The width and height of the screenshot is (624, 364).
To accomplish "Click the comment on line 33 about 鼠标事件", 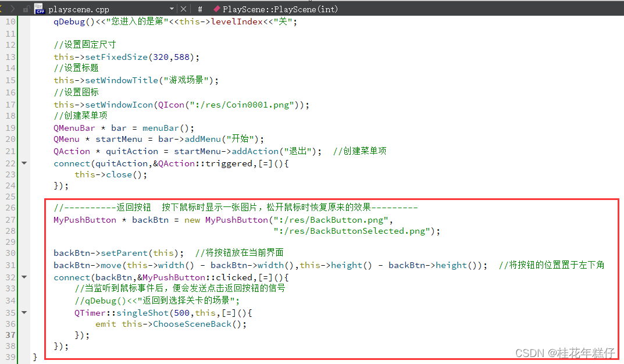I will point(180,288).
